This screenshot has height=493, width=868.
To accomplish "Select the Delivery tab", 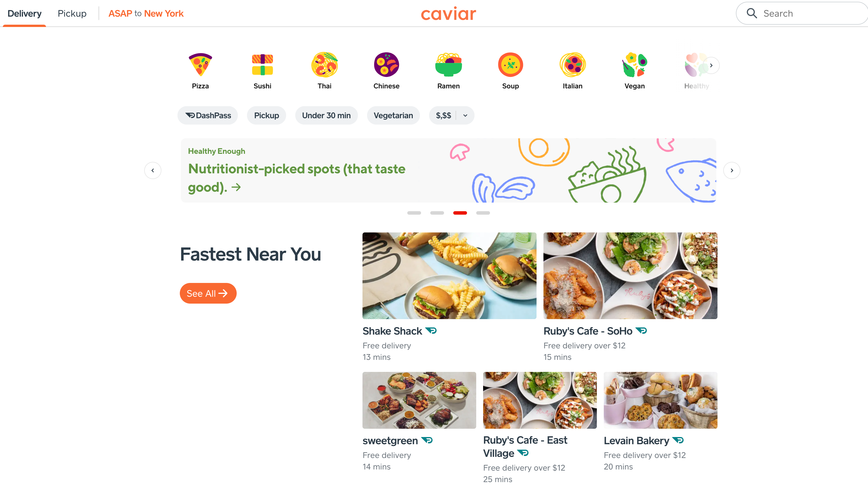I will coord(24,13).
